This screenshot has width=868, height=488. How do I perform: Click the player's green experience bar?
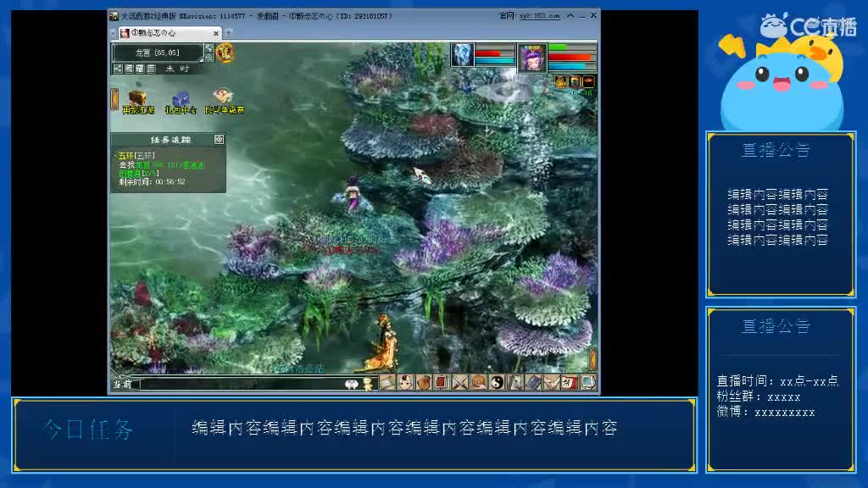pos(572,47)
